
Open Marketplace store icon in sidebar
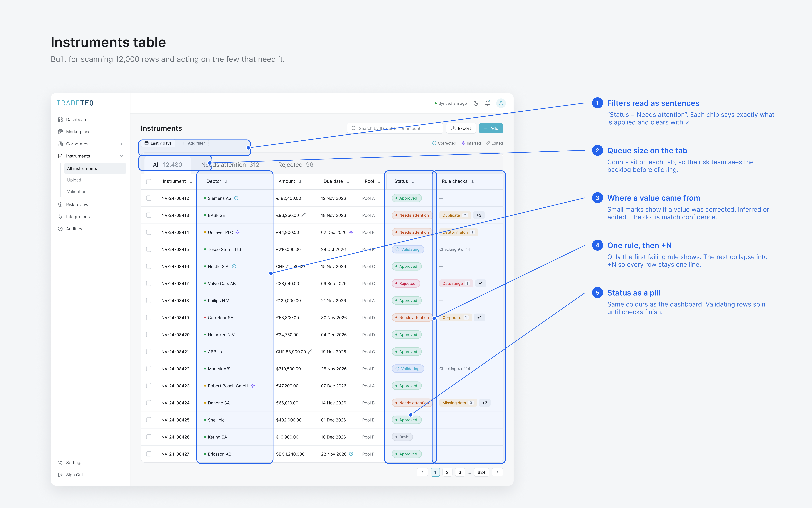pos(60,132)
